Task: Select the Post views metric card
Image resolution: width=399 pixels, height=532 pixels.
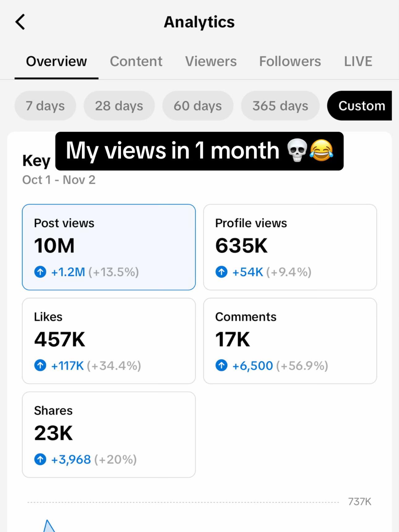Action: (x=109, y=247)
